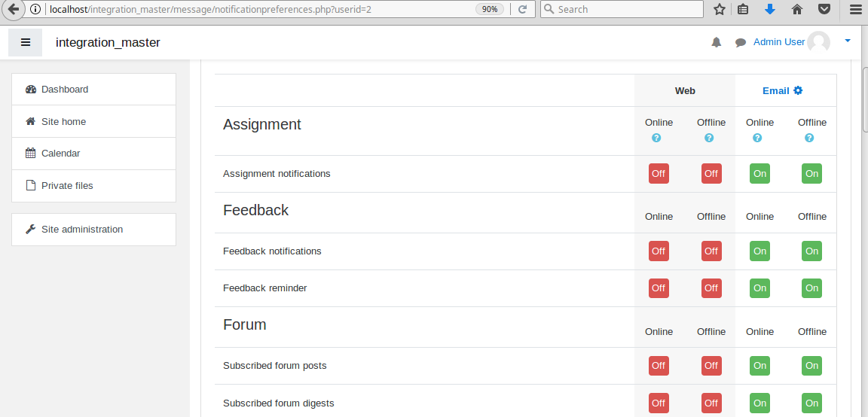The image size is (868, 417).
Task: Toggle Subscribed forum digests Email Offline On
Action: tap(812, 403)
